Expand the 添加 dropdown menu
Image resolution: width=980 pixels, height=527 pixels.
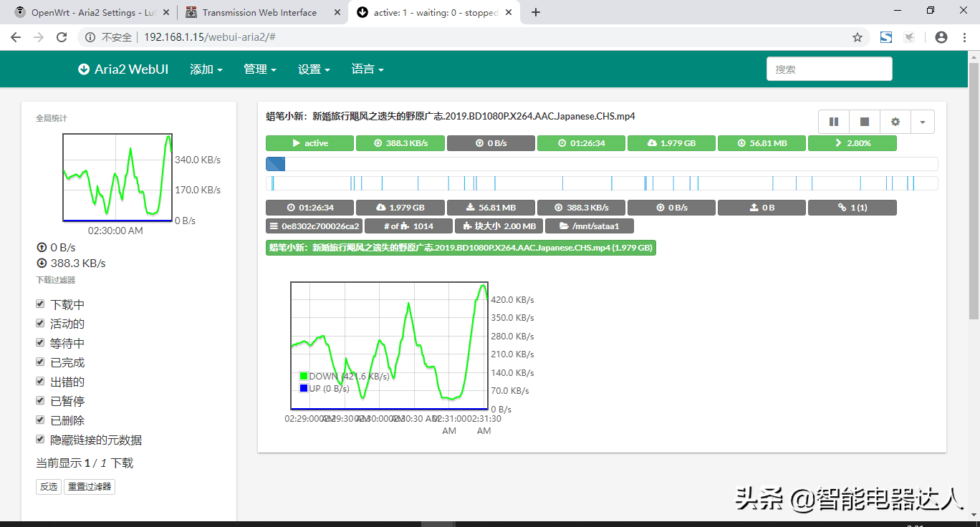(x=206, y=69)
